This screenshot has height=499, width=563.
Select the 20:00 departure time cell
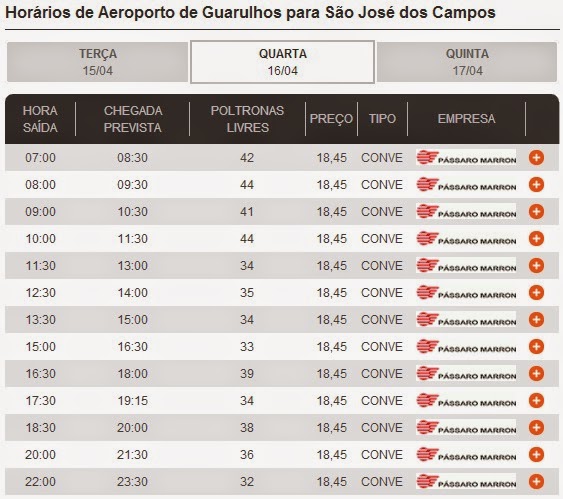tap(40, 454)
